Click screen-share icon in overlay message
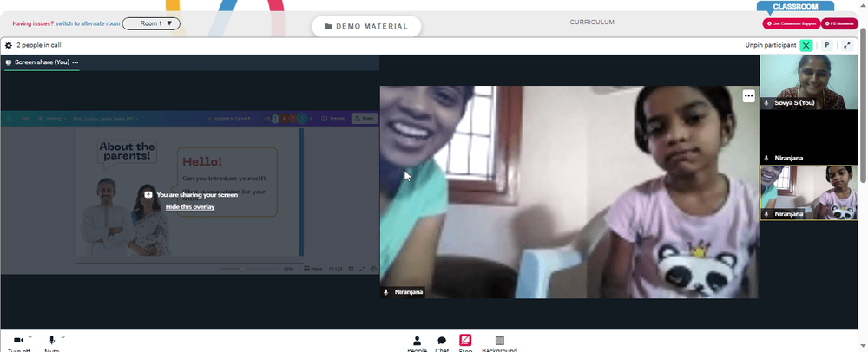 [148, 194]
